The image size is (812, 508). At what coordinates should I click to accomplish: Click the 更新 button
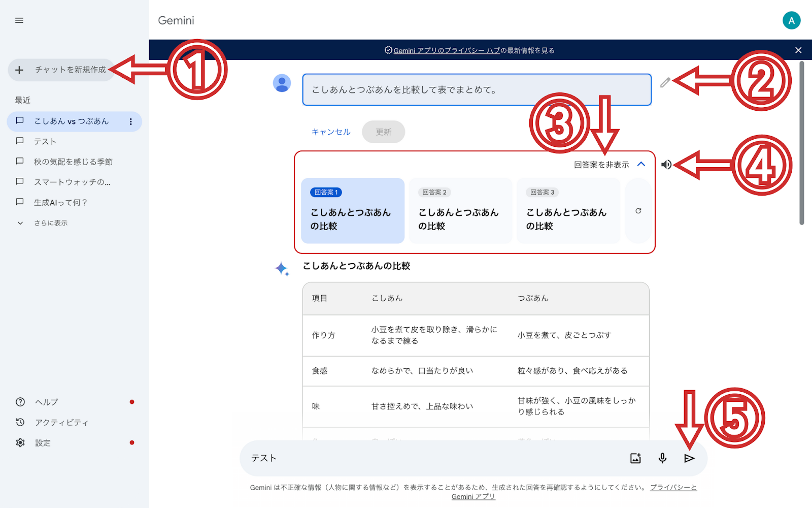pyautogui.click(x=384, y=132)
